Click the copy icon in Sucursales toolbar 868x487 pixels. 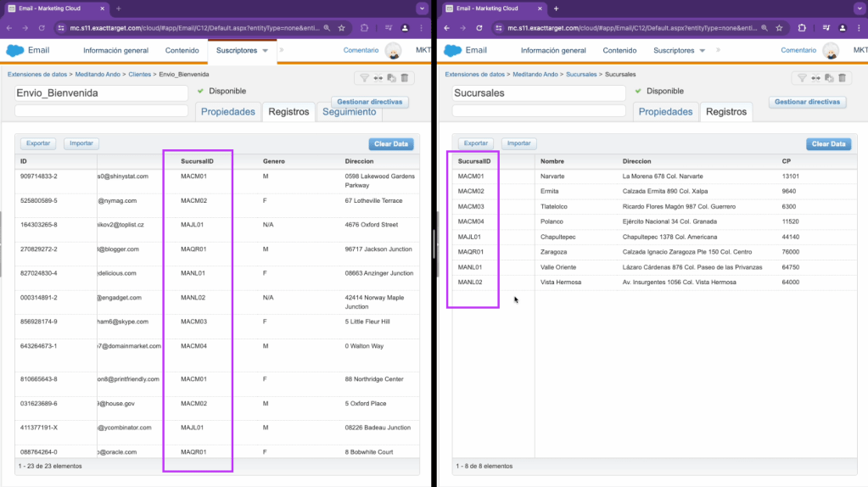pos(829,78)
